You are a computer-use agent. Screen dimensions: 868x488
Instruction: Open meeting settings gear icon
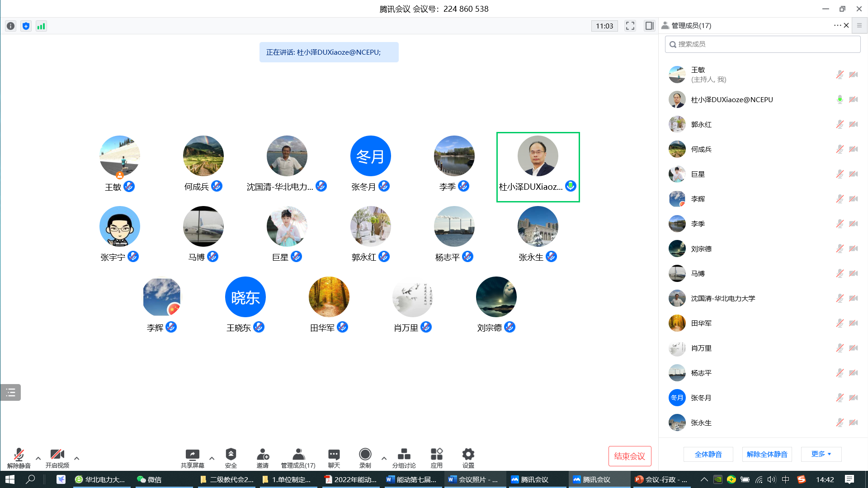tap(468, 455)
